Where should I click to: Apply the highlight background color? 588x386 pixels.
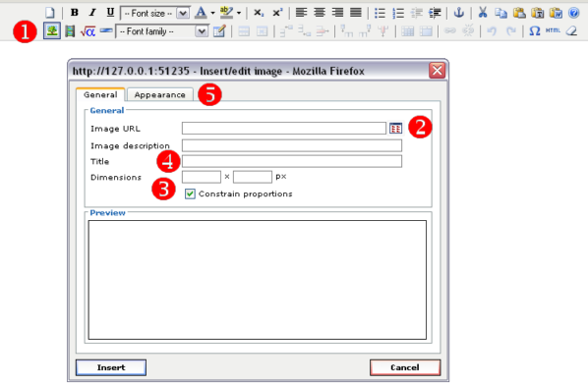click(x=226, y=13)
